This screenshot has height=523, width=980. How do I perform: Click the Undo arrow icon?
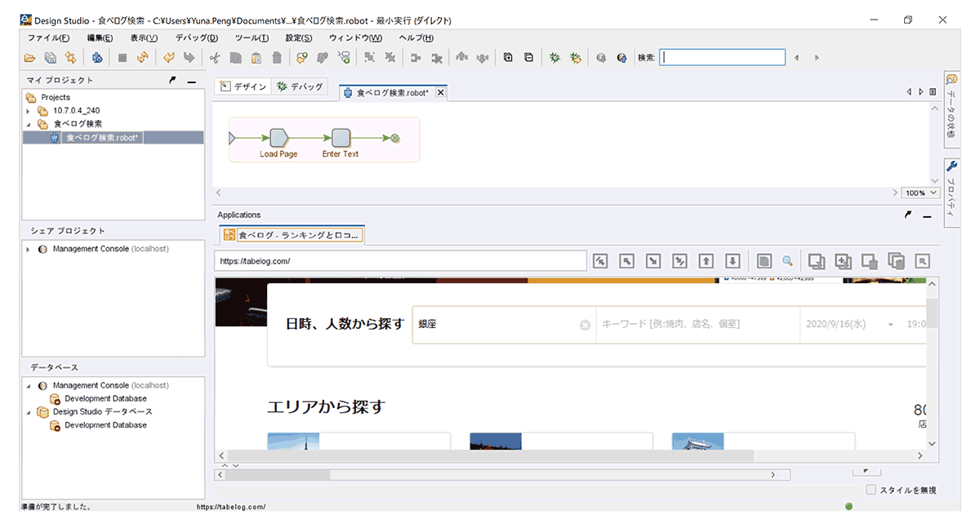pos(169,58)
